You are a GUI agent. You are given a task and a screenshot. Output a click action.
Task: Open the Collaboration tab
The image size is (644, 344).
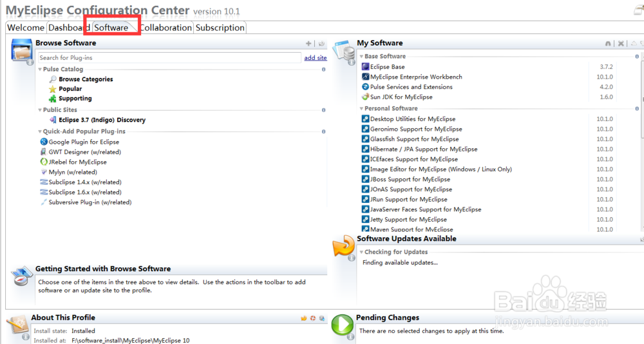click(x=166, y=28)
